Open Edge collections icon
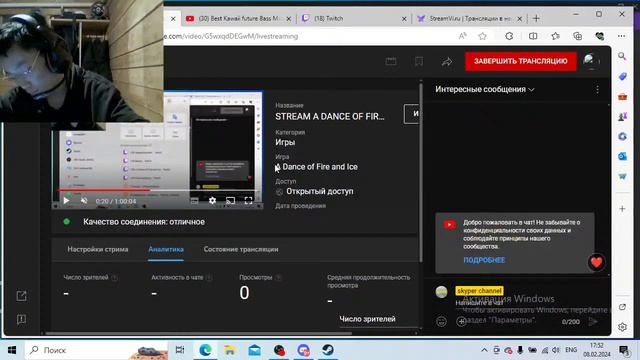The height and width of the screenshot is (360, 640). coord(577,36)
